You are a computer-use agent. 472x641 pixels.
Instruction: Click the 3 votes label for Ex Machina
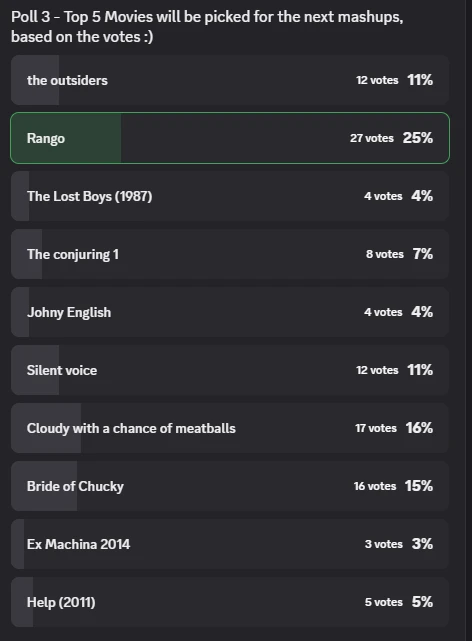(384, 545)
